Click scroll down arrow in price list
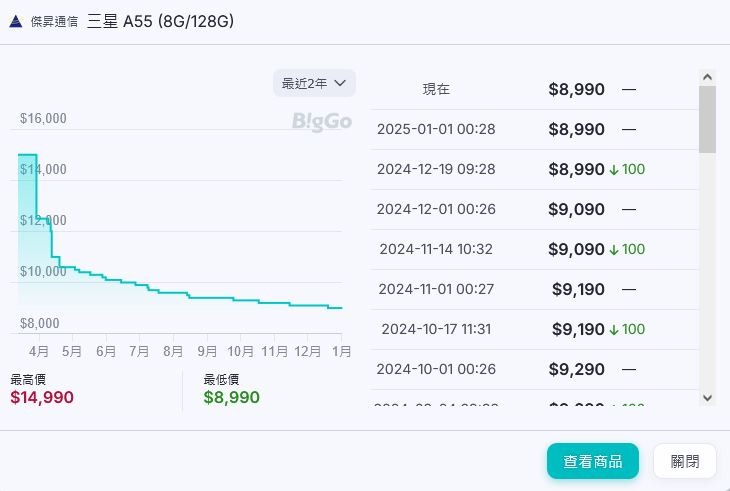 coord(707,397)
